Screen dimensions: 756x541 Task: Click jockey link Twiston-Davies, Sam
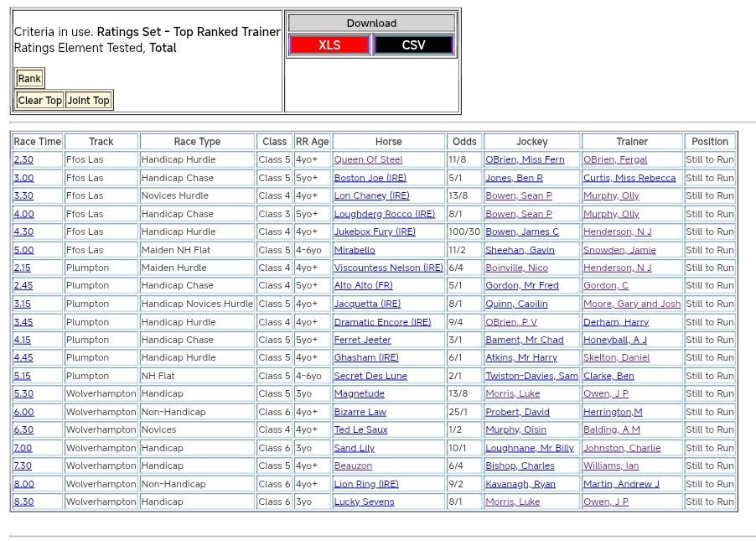pyautogui.click(x=531, y=376)
